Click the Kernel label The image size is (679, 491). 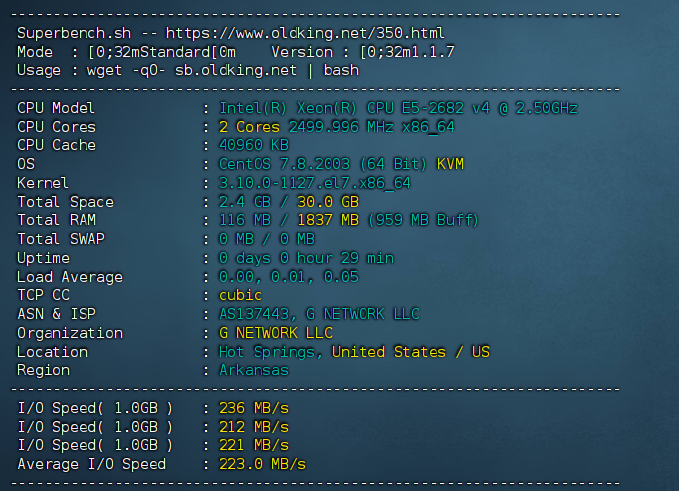43,183
